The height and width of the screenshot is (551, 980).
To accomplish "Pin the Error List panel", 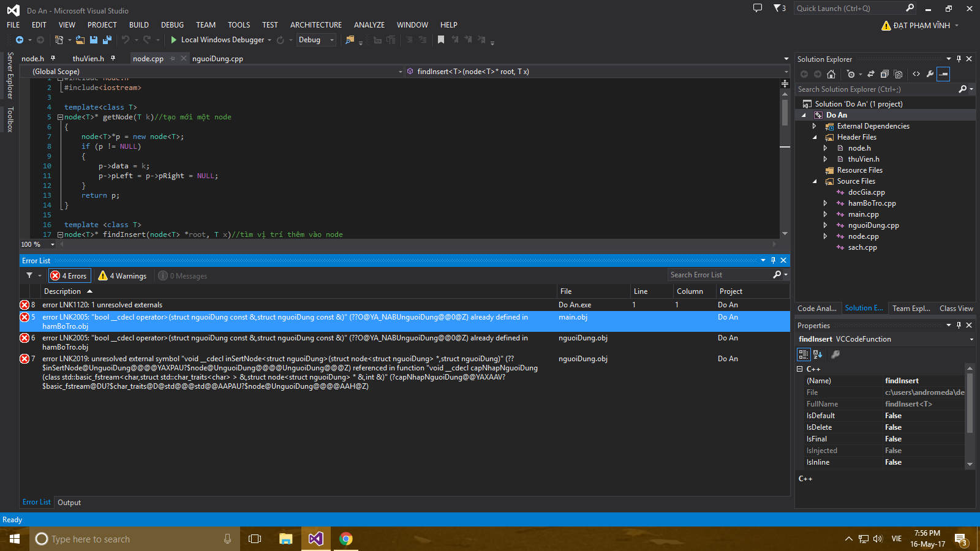I will coord(773,260).
